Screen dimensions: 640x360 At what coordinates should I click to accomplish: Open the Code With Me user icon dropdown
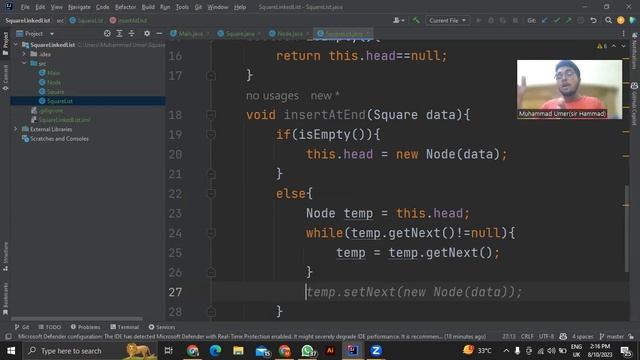pos(398,20)
